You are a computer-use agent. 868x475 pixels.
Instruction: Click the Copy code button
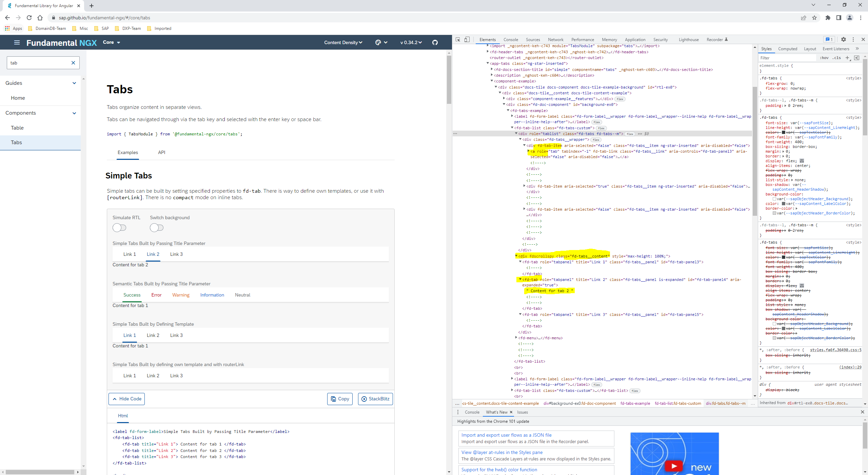coord(340,399)
